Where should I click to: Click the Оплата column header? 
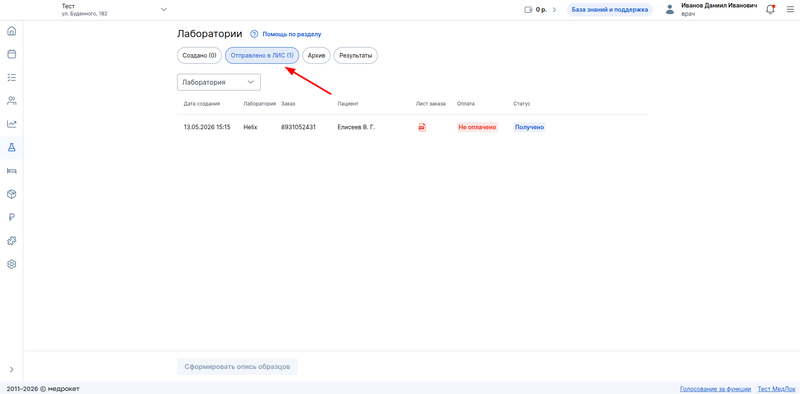pos(465,104)
